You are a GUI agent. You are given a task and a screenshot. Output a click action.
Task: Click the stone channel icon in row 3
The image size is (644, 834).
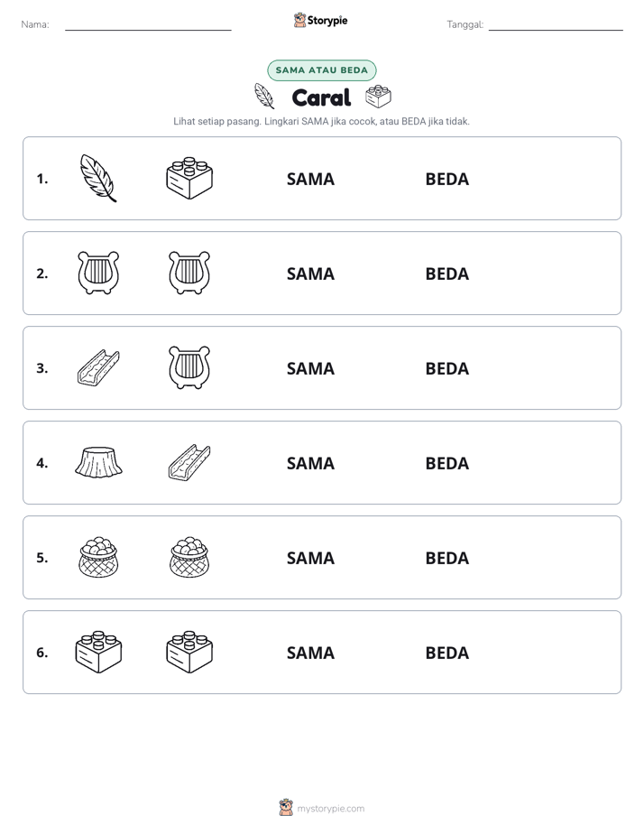click(98, 367)
